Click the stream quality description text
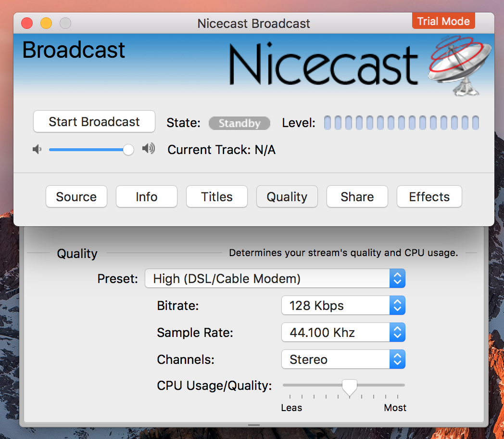504x439 pixels. click(343, 253)
